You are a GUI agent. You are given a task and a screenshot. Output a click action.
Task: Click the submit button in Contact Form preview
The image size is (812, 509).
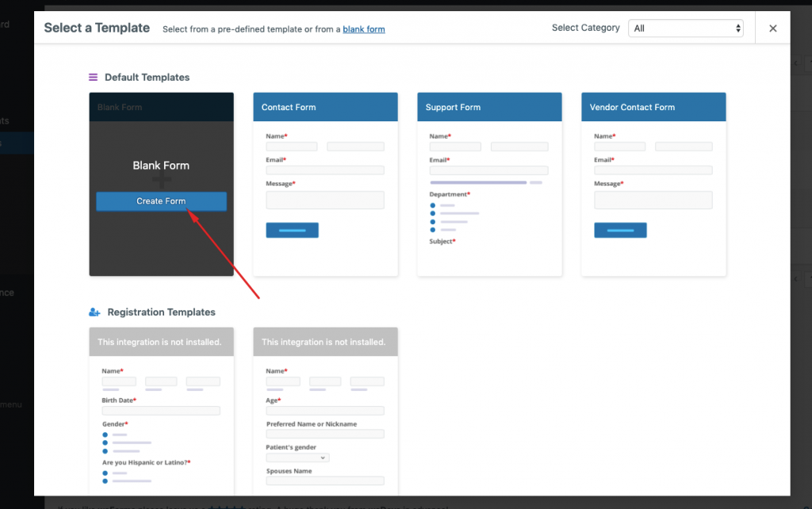point(292,230)
